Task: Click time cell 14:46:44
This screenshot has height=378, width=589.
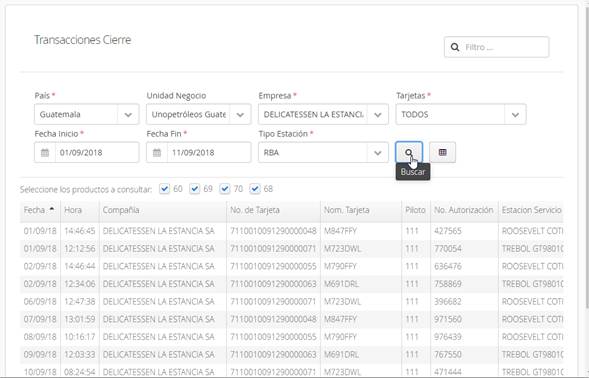Action: click(80, 266)
